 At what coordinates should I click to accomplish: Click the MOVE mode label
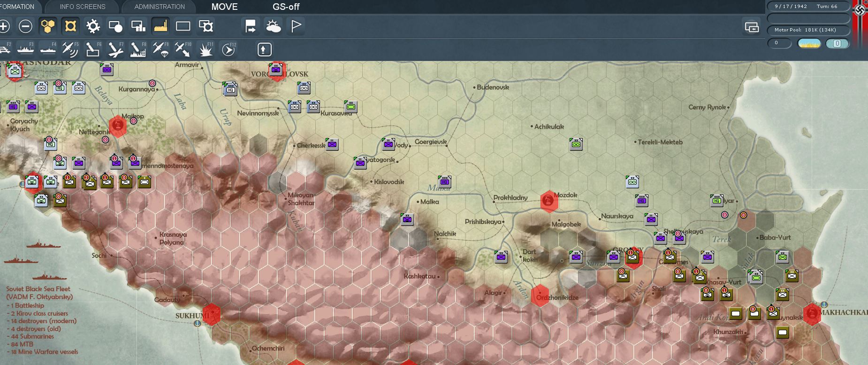(224, 7)
